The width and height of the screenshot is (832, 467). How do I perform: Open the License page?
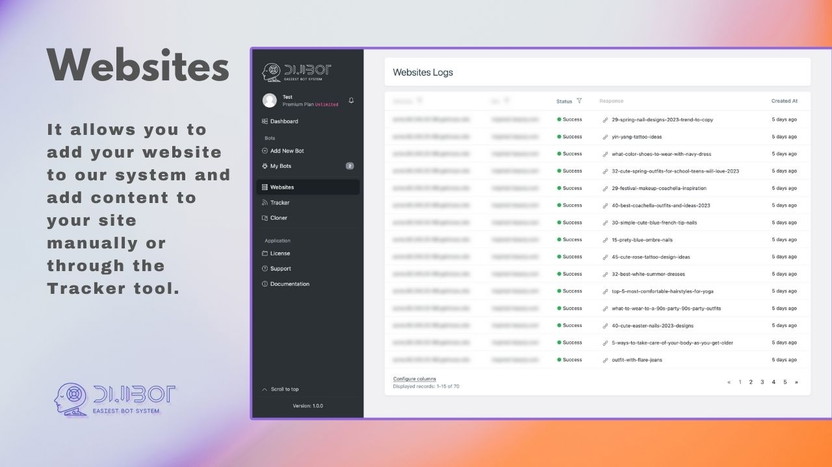coord(280,253)
